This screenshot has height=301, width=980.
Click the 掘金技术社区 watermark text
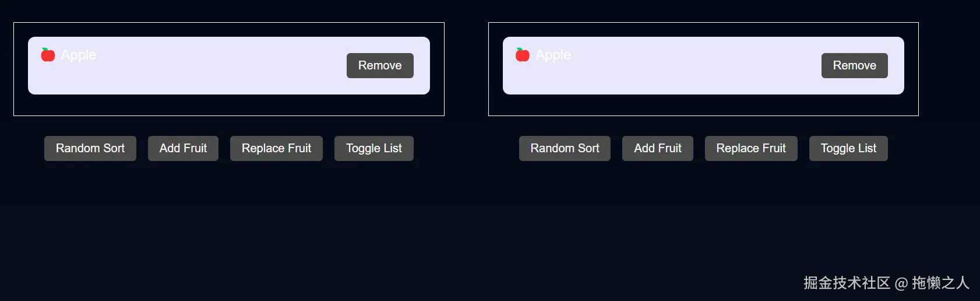pos(847,283)
